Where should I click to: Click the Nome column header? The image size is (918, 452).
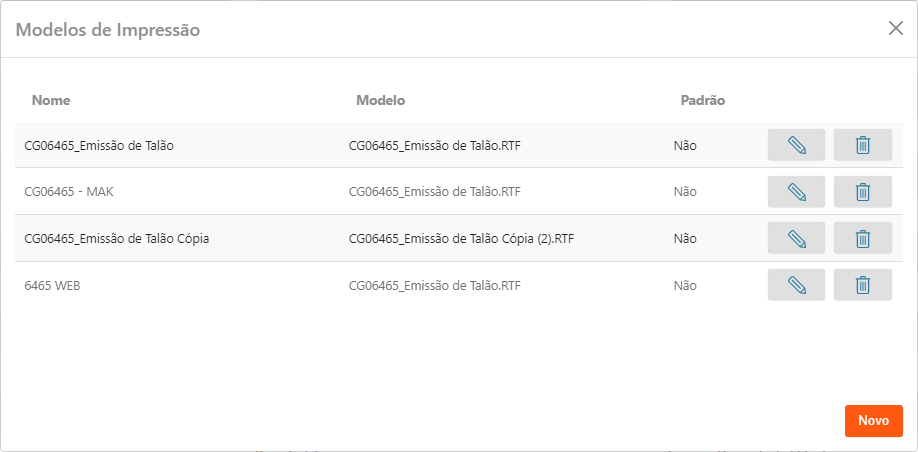tap(51, 100)
